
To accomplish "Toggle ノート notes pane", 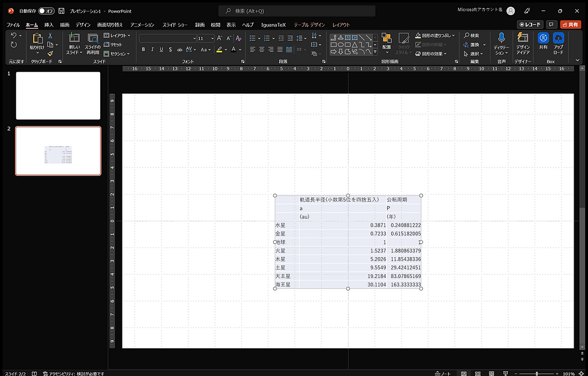I will [443, 374].
